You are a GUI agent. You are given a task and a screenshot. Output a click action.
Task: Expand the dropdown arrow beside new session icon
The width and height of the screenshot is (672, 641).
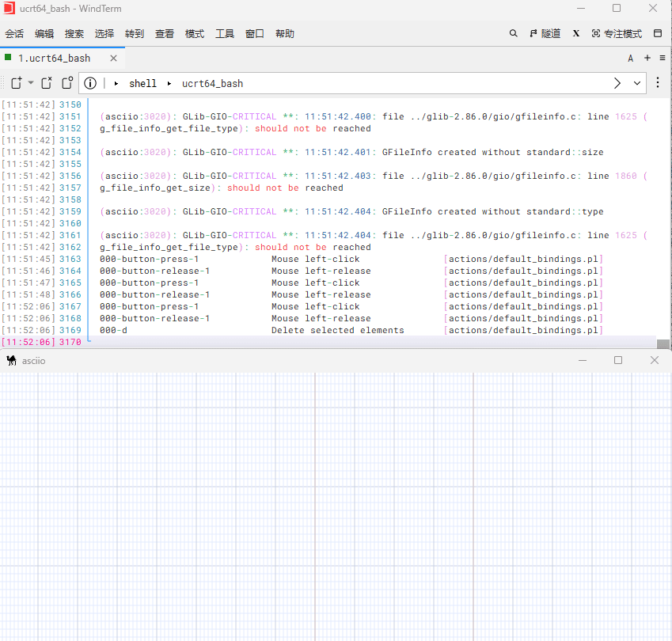pos(31,83)
